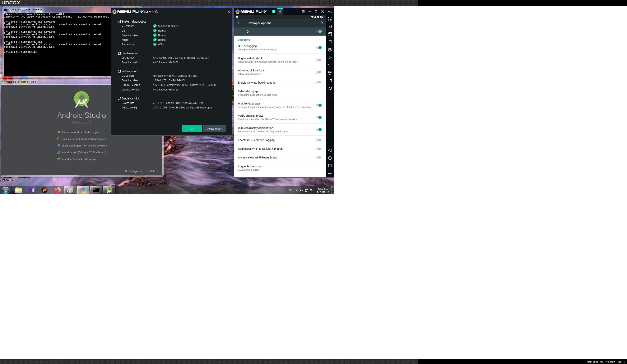The image size is (627, 364).
Task: Go back from Developer options
Action: tap(239, 23)
